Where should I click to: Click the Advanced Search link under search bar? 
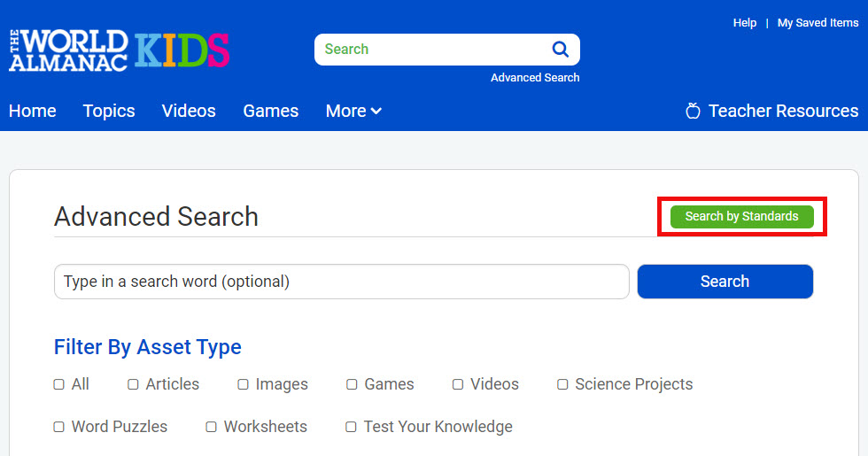pyautogui.click(x=535, y=78)
